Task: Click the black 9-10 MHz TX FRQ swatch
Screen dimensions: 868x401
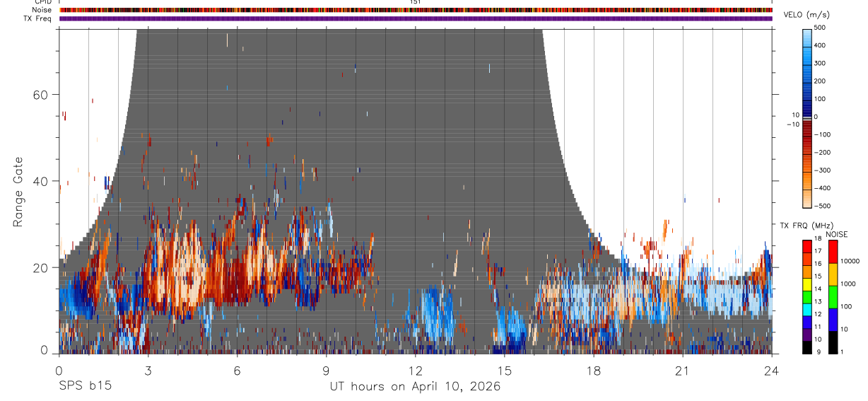Action: (x=807, y=347)
